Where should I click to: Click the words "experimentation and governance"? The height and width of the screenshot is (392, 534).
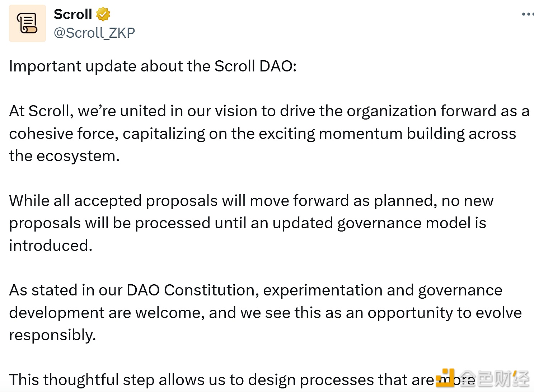[x=383, y=290]
